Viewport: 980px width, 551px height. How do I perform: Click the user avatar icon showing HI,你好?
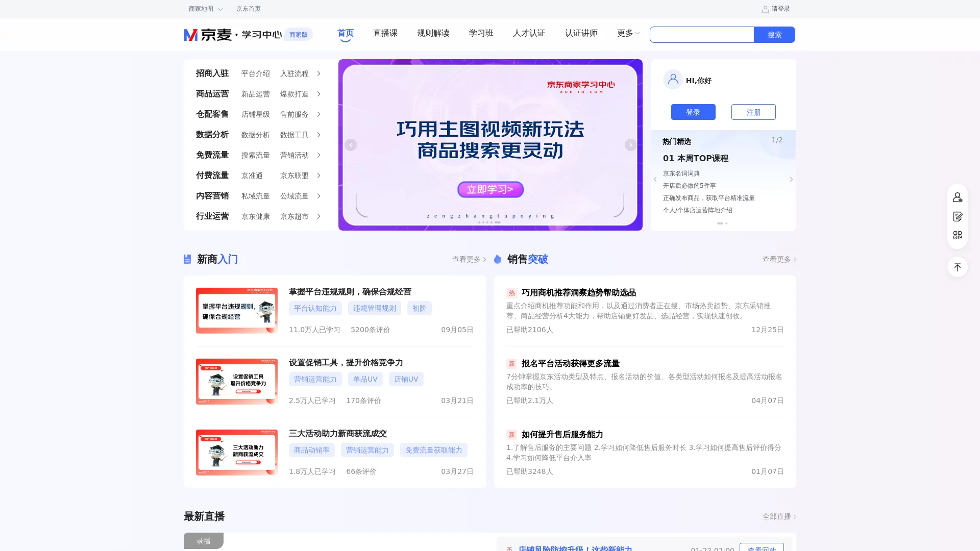pyautogui.click(x=673, y=80)
